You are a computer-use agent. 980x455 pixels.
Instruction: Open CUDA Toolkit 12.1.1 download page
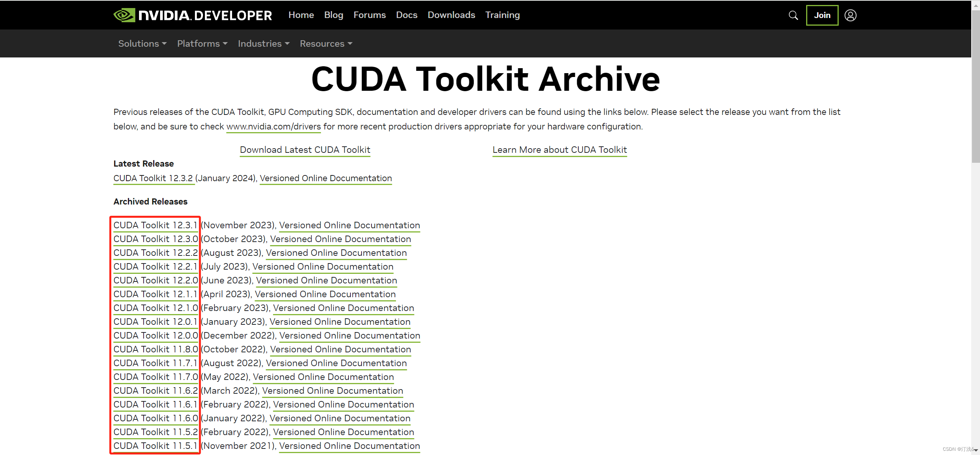pos(155,294)
